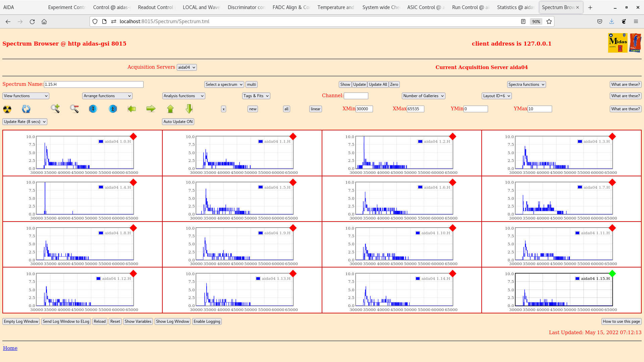Open the Analysis functions dropdown
This screenshot has width=644, height=362.
point(183,96)
